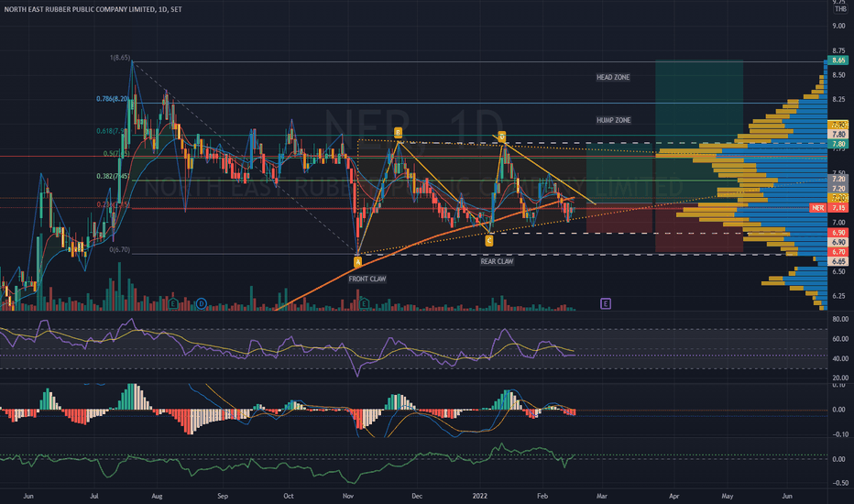The height and width of the screenshot is (504, 854).
Task: Click Apr on the time axis
Action: (x=673, y=496)
